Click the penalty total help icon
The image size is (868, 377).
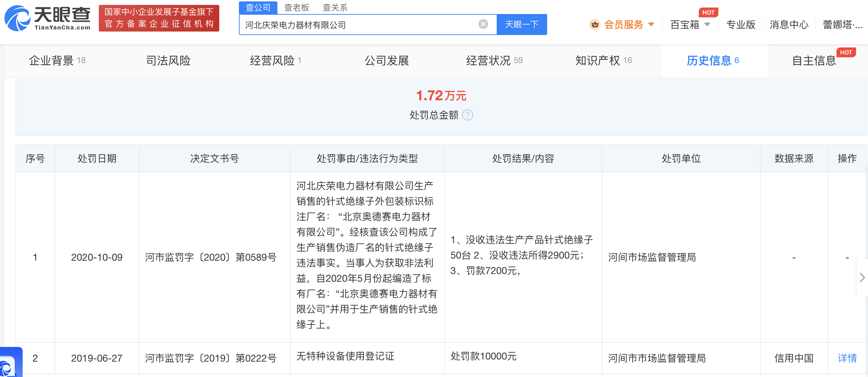pyautogui.click(x=467, y=115)
